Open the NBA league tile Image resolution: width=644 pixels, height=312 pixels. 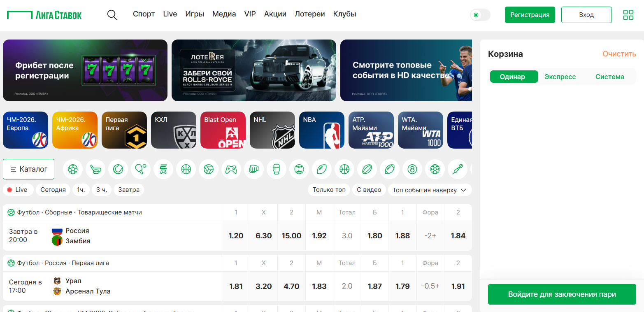point(321,130)
